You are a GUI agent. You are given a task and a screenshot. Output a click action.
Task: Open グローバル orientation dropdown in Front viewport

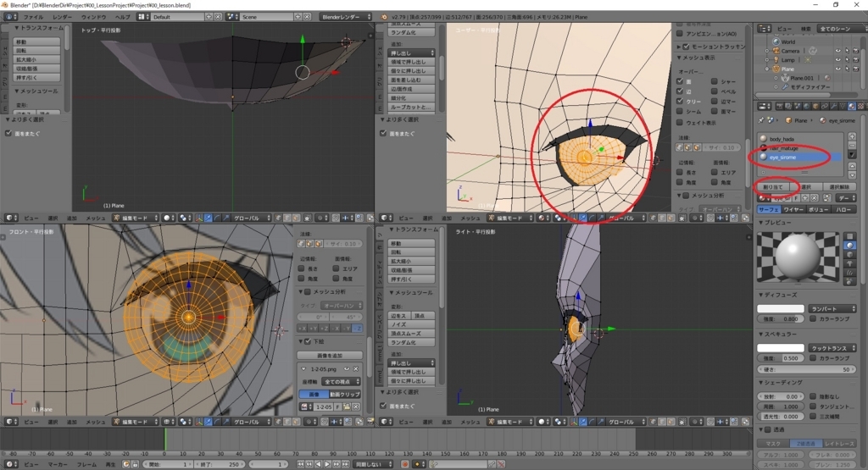click(x=251, y=422)
